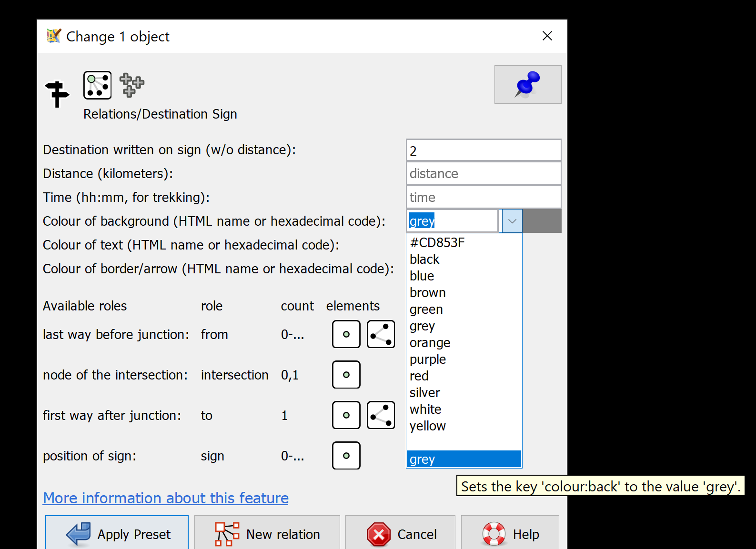Click the New relation button
Screen dimensions: 756x549
click(x=267, y=534)
